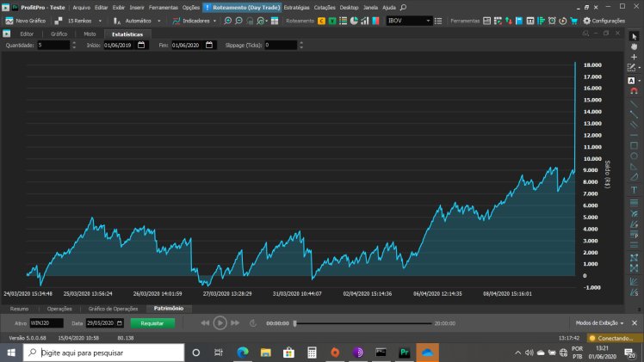Select the text annotation tool

point(635,189)
